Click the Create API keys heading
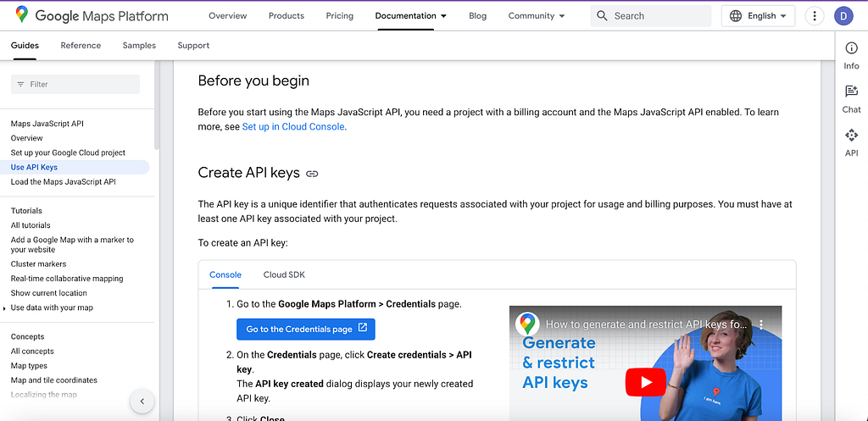Viewport: 868px width, 421px height. click(x=248, y=173)
